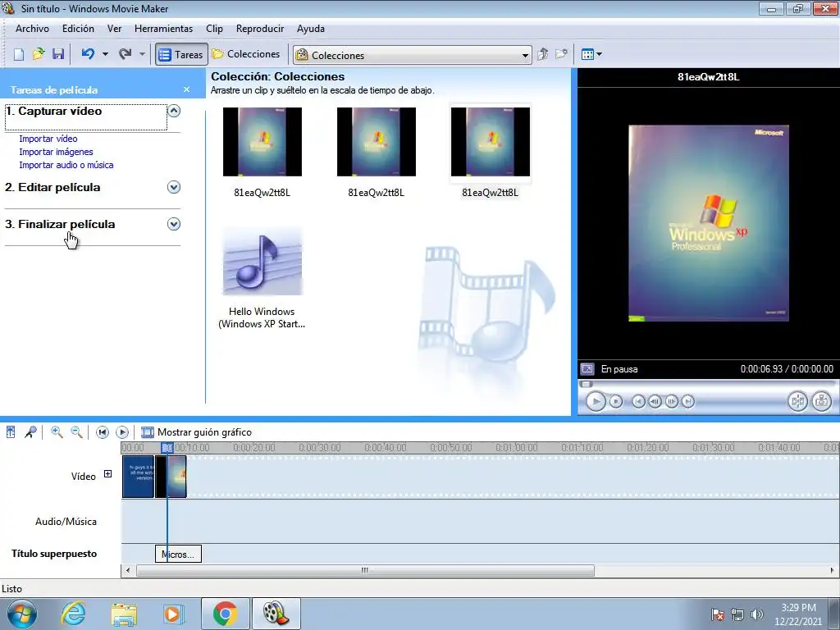Viewport: 840px width, 630px height.
Task: Create a new project with the blank page icon
Action: pos(19,54)
